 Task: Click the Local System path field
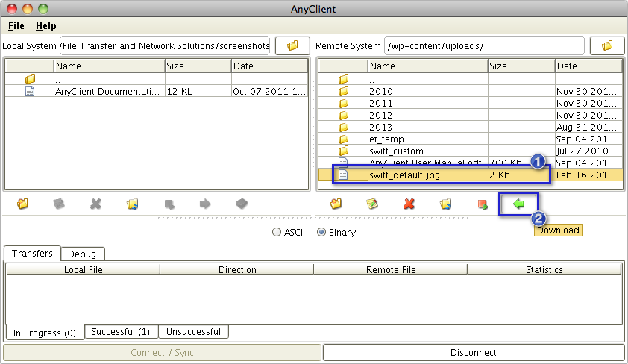click(165, 45)
